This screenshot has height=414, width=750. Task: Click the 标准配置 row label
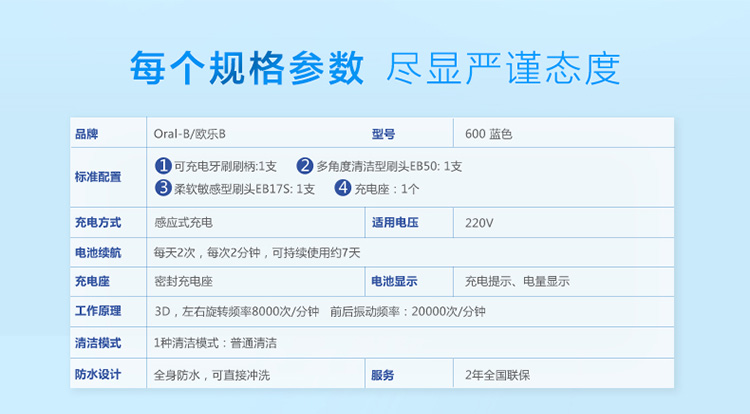click(98, 177)
